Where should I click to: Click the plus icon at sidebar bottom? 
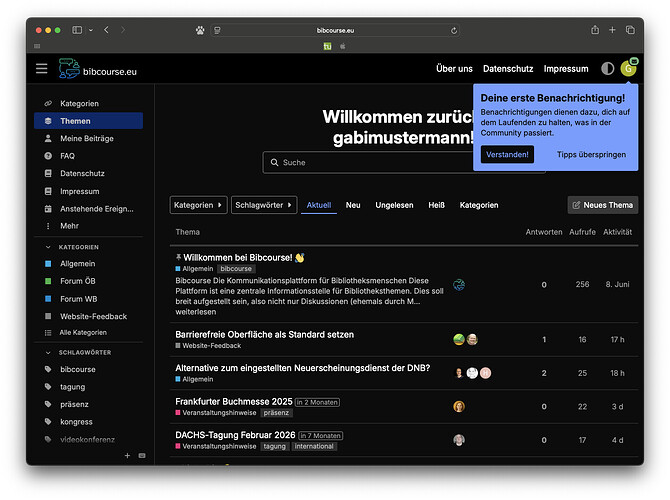coord(127,455)
